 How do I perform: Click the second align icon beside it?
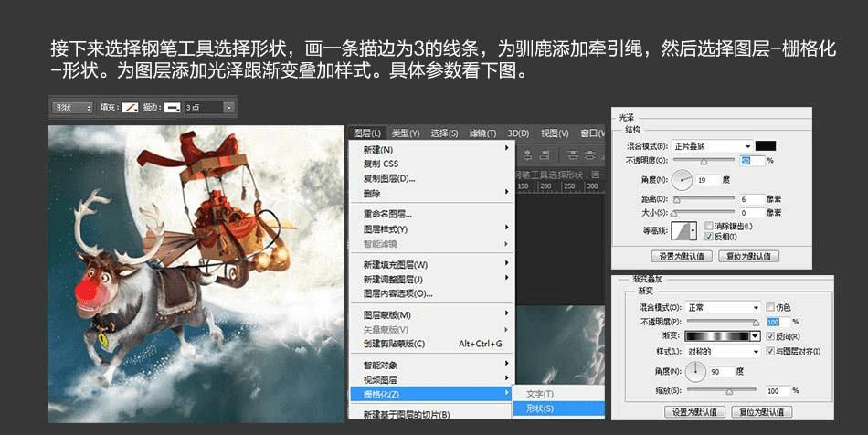[545, 155]
